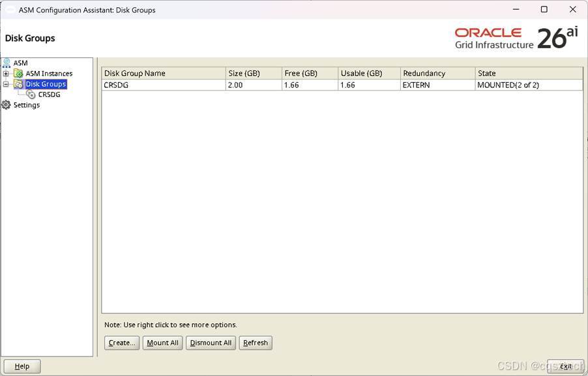This screenshot has width=588, height=376.
Task: Click the application icon in title bar
Action: click(x=9, y=10)
